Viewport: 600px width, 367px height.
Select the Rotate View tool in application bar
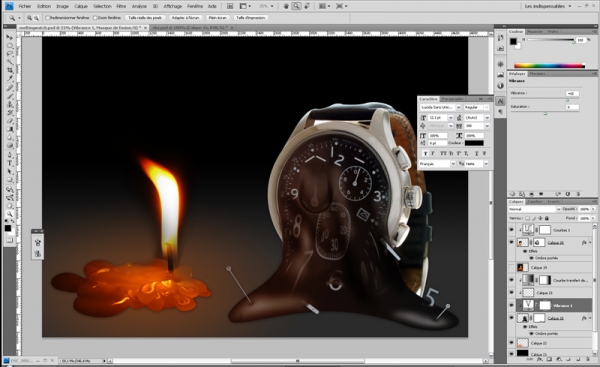pos(307,6)
